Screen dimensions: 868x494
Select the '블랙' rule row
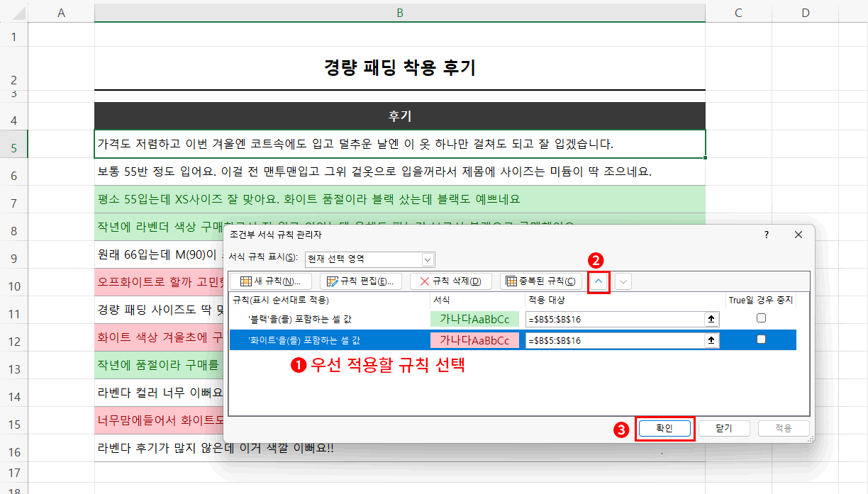point(512,319)
